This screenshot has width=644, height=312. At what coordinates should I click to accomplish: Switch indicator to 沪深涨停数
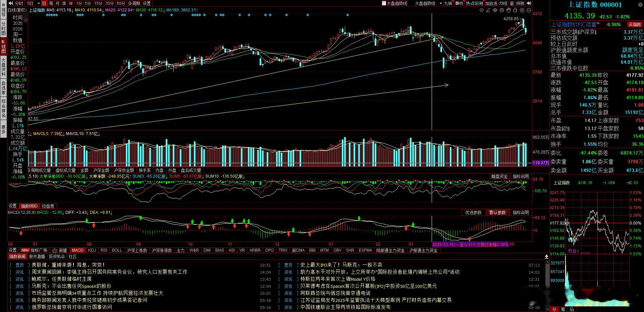point(162,250)
